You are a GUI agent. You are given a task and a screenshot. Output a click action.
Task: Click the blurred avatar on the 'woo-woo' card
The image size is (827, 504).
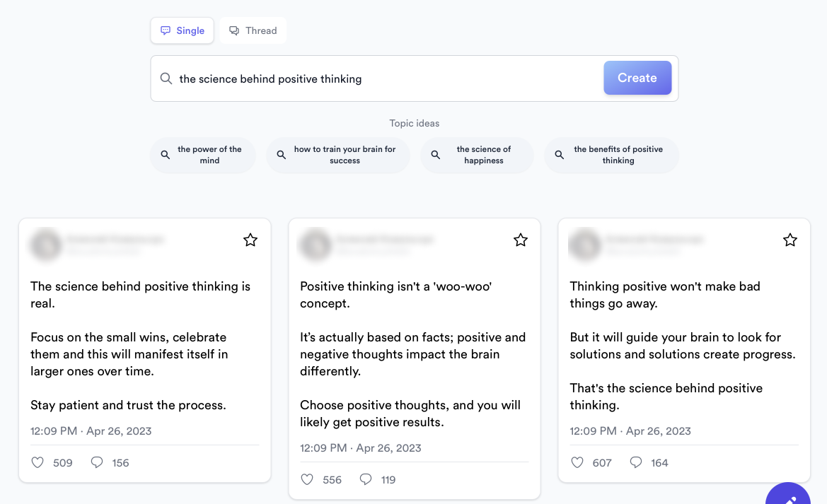316,245
